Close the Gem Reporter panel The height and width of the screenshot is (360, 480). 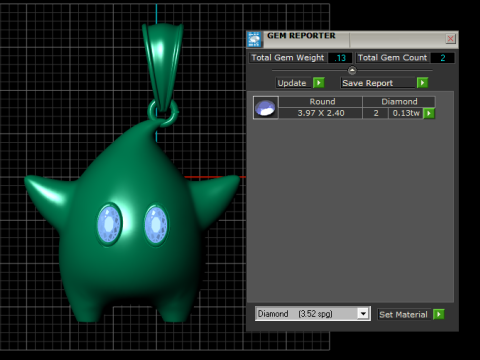[x=450, y=39]
